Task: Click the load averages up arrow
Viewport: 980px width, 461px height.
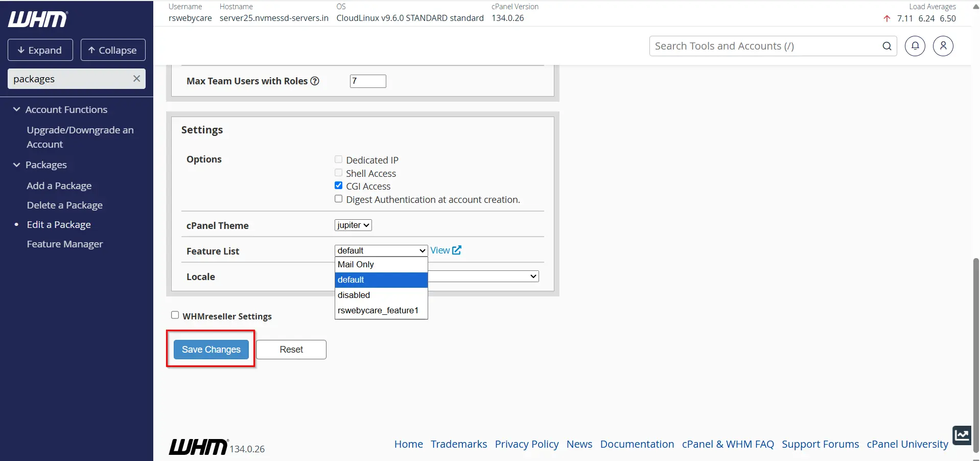Action: pyautogui.click(x=887, y=18)
